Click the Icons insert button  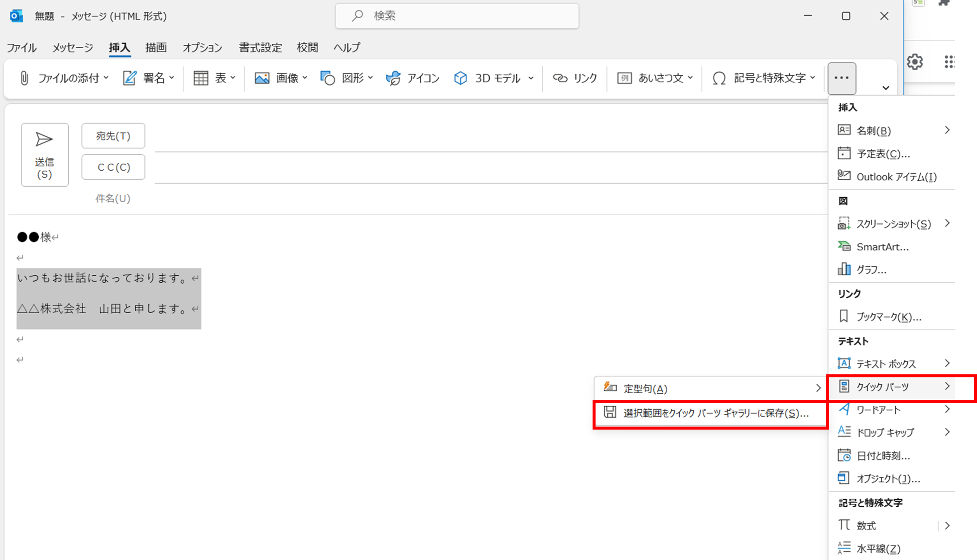[x=413, y=78]
